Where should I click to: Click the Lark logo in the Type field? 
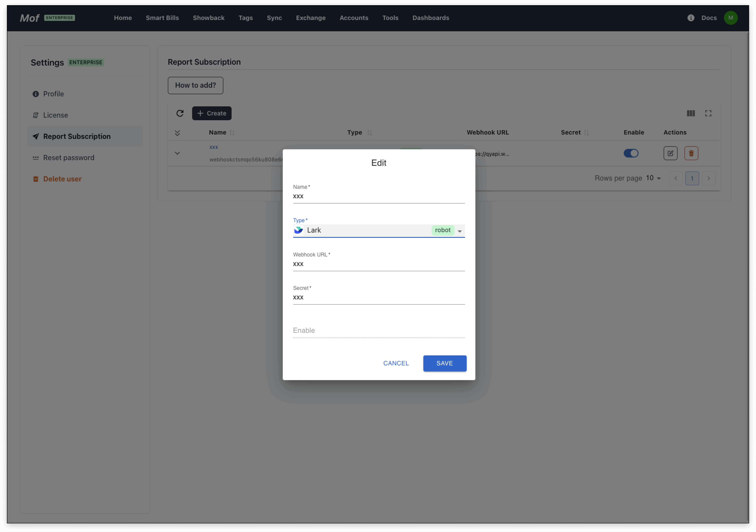point(298,230)
